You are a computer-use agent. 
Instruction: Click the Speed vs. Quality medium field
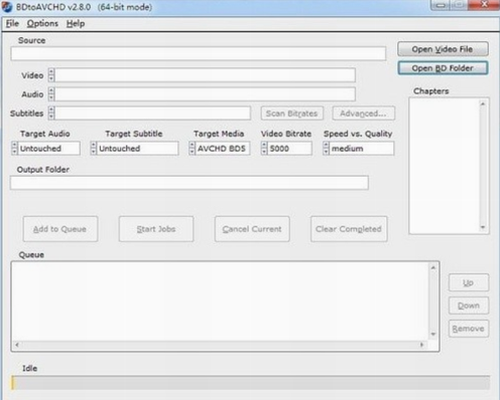click(362, 148)
